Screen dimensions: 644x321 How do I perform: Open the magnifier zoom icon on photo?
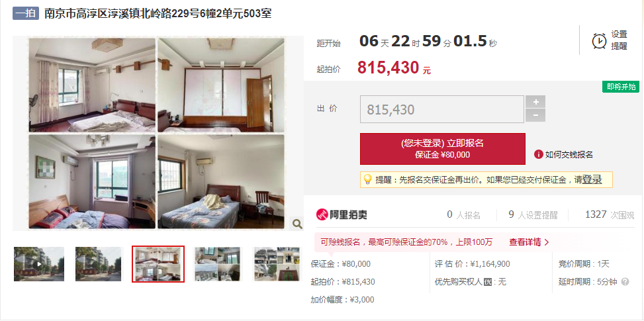297,224
